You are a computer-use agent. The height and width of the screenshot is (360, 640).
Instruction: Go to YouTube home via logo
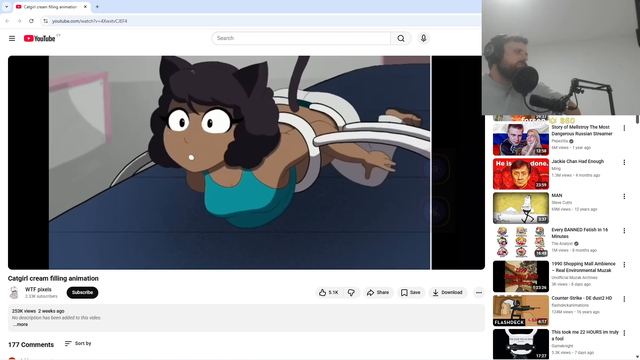(40, 38)
